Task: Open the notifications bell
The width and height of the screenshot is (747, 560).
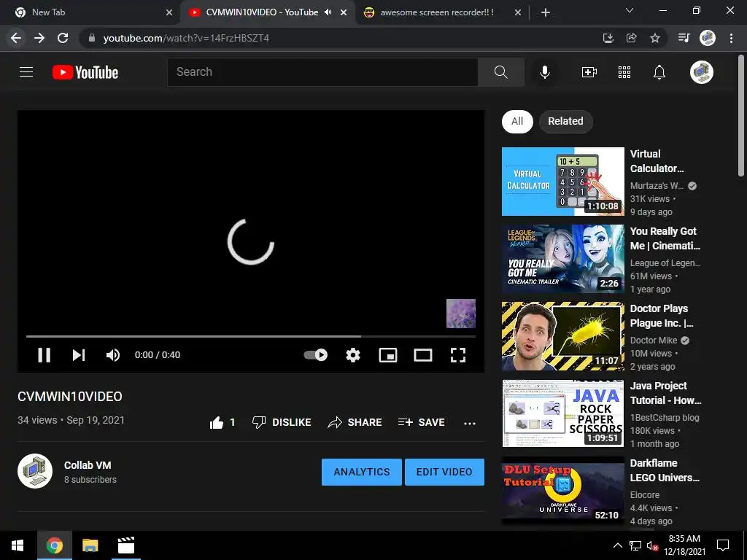Action: tap(659, 72)
